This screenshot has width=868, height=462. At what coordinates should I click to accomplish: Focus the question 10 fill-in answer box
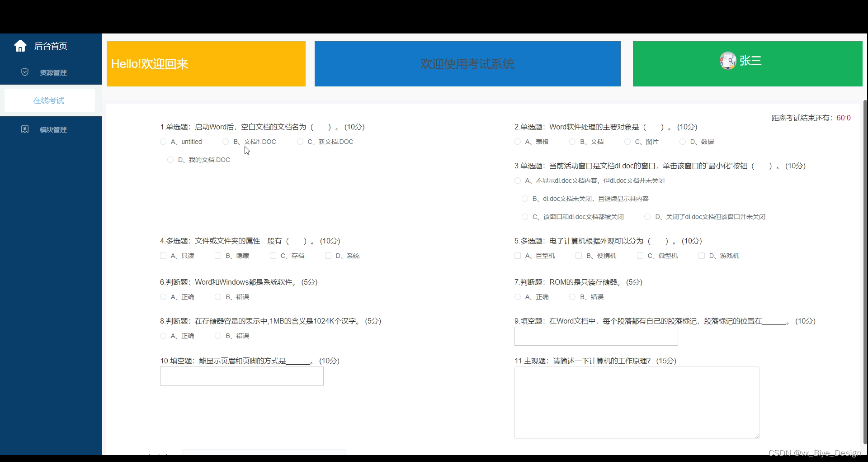(241, 376)
